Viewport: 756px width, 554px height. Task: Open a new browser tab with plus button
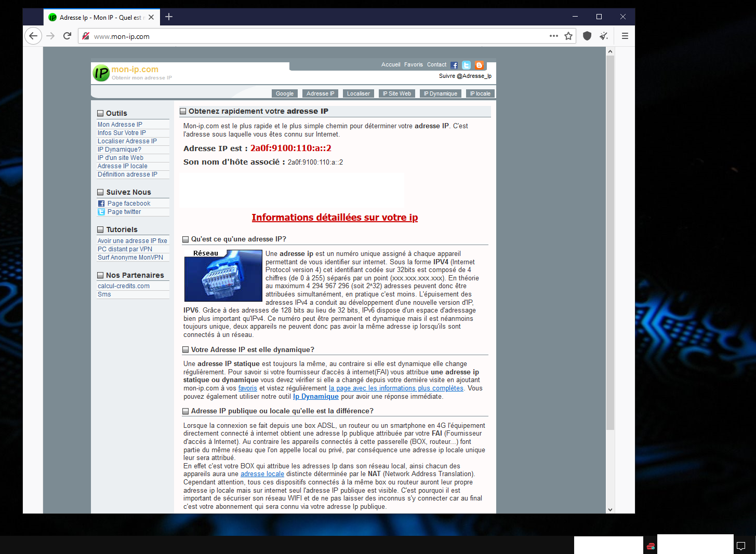pos(169,17)
